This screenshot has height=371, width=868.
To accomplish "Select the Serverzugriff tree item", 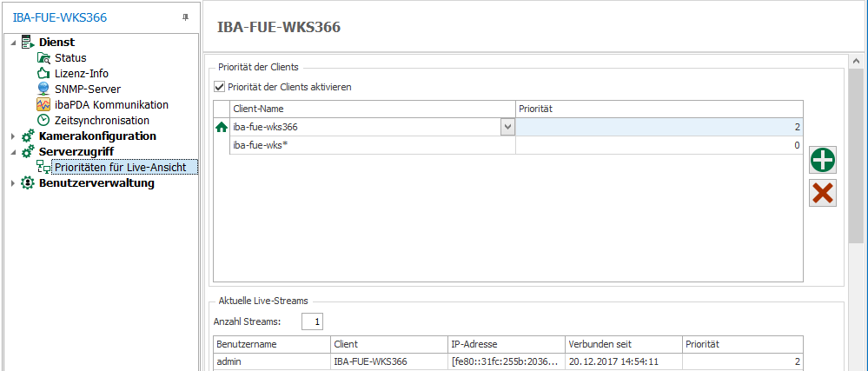I will coord(76,151).
